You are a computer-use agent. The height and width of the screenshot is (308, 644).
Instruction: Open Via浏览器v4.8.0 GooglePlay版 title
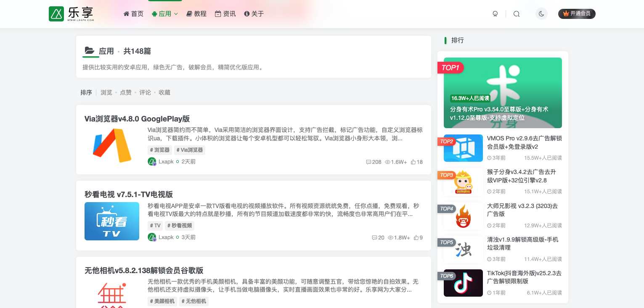pyautogui.click(x=137, y=119)
